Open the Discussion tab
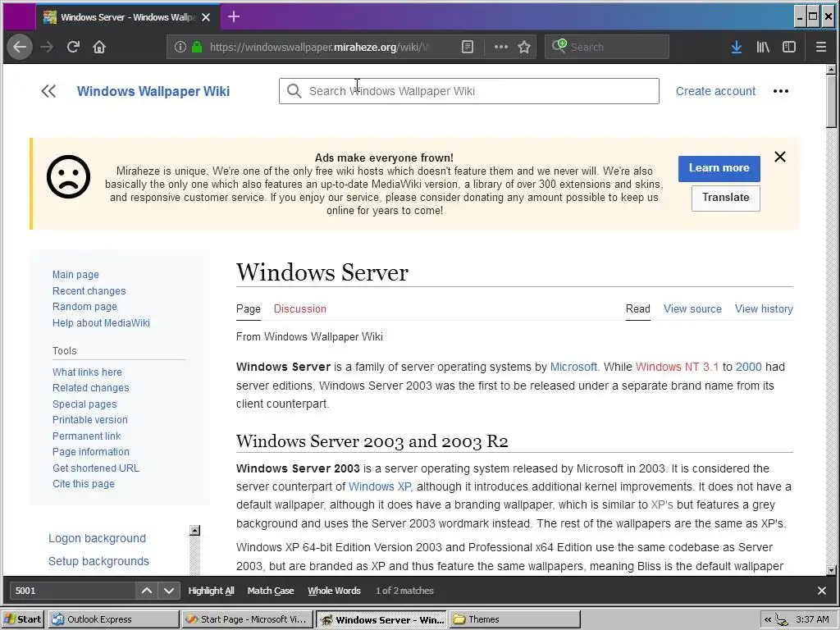The width and height of the screenshot is (840, 630). (x=300, y=309)
